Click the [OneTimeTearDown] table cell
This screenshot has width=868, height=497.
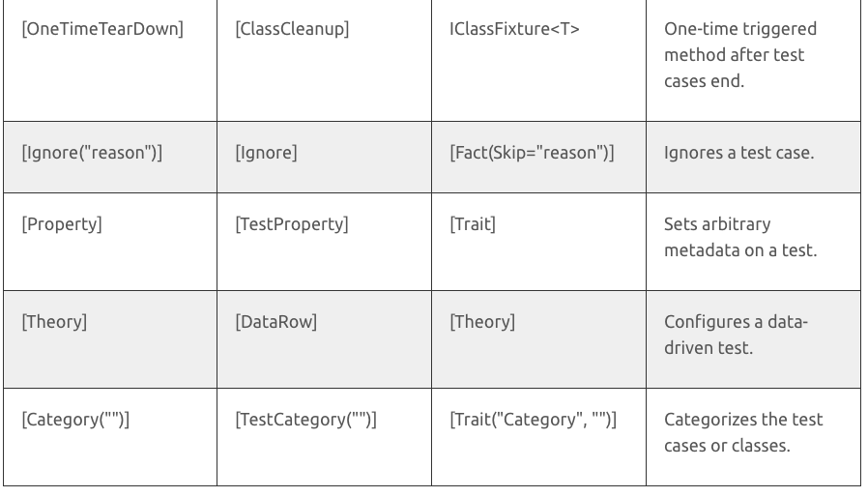102,30
